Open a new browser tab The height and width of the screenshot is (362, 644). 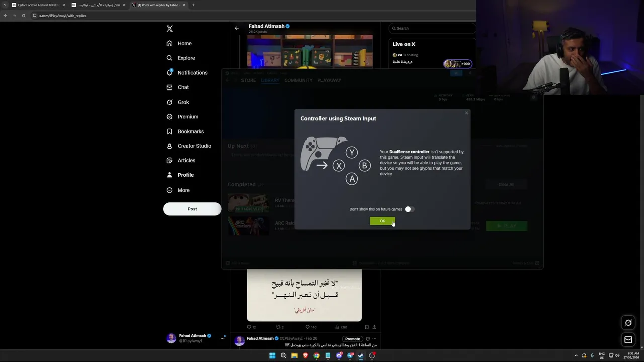click(193, 5)
